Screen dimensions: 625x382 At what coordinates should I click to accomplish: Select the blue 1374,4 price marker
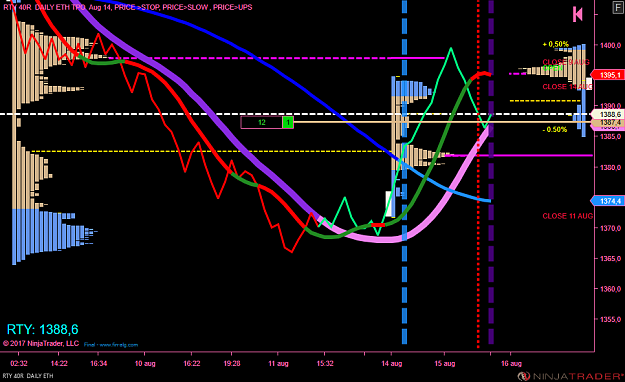[x=607, y=201]
